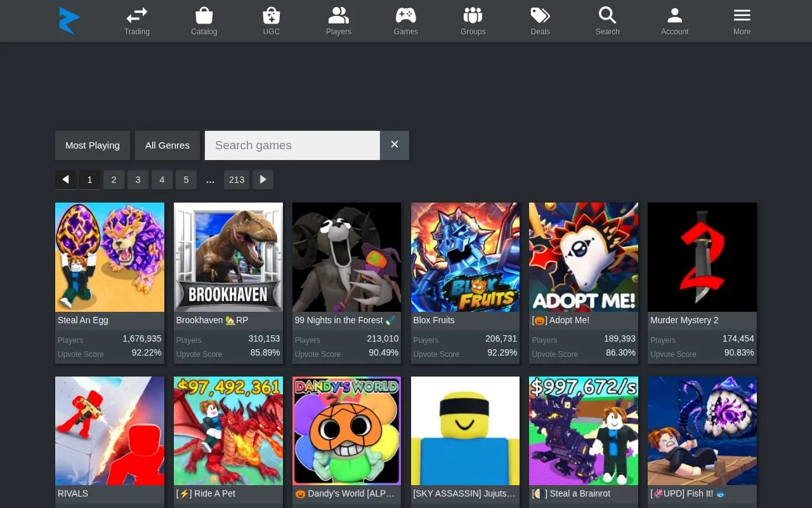Open the SKY ASSASSIN Jujutsu thumbnail
The image size is (812, 508).
click(465, 431)
